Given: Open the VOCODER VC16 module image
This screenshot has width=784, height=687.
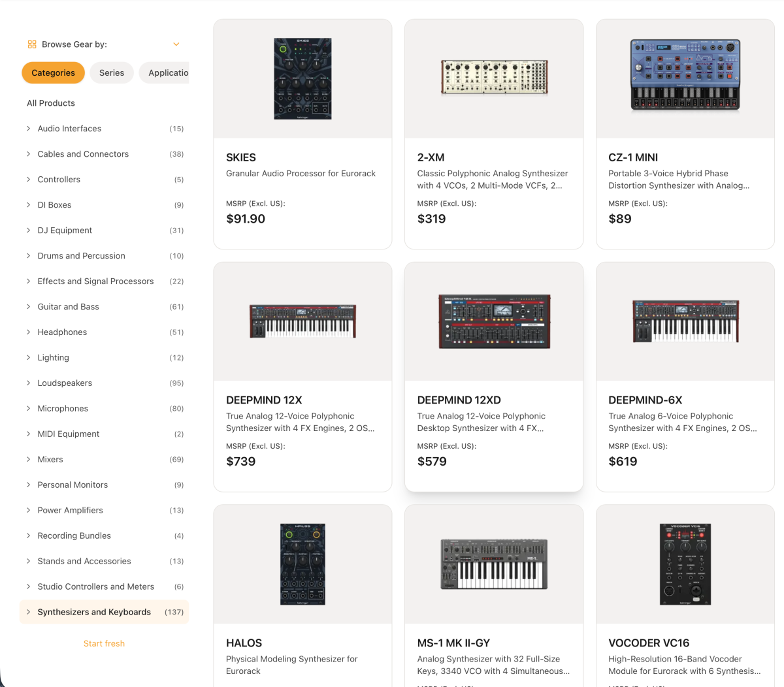Looking at the screenshot, I should [x=685, y=564].
